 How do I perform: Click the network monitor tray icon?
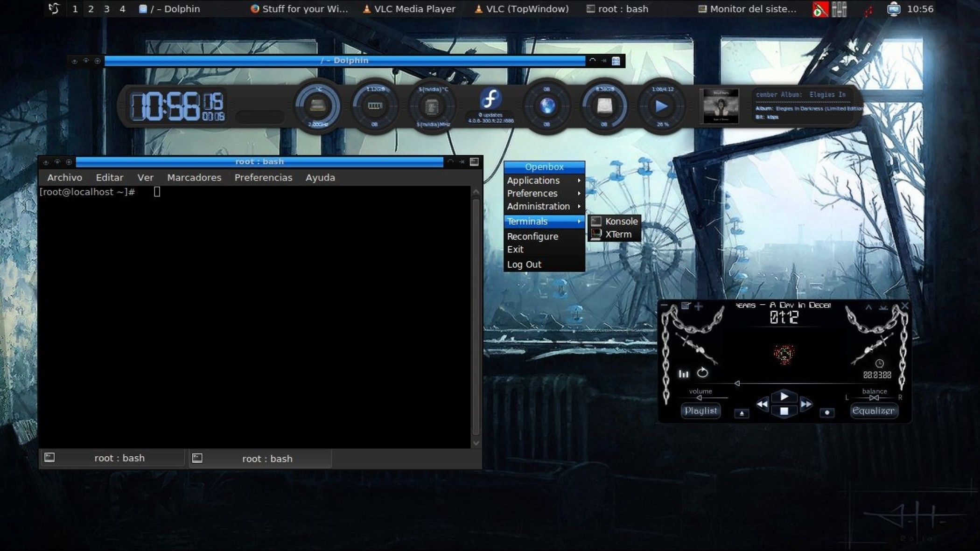893,9
